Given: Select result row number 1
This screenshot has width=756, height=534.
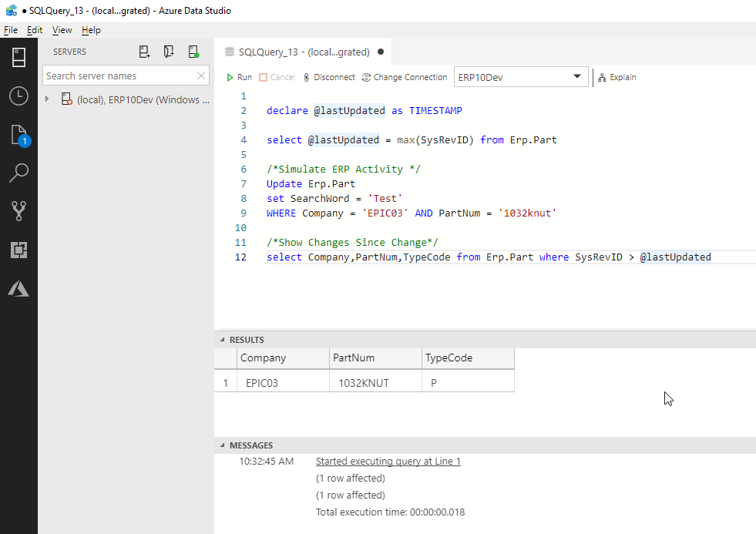Looking at the screenshot, I should point(225,383).
